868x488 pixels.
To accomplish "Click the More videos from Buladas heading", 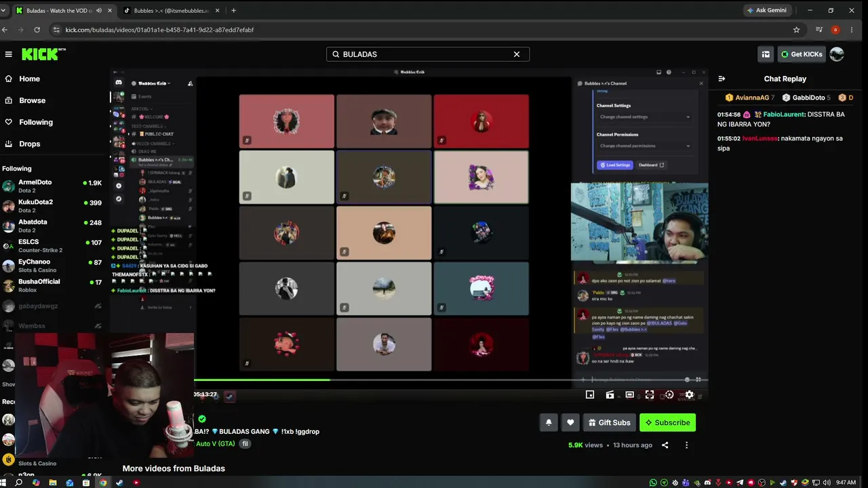I will 174,468.
